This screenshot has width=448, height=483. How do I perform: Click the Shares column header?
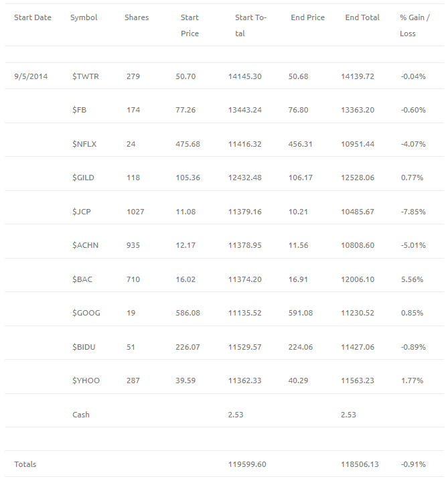click(137, 17)
